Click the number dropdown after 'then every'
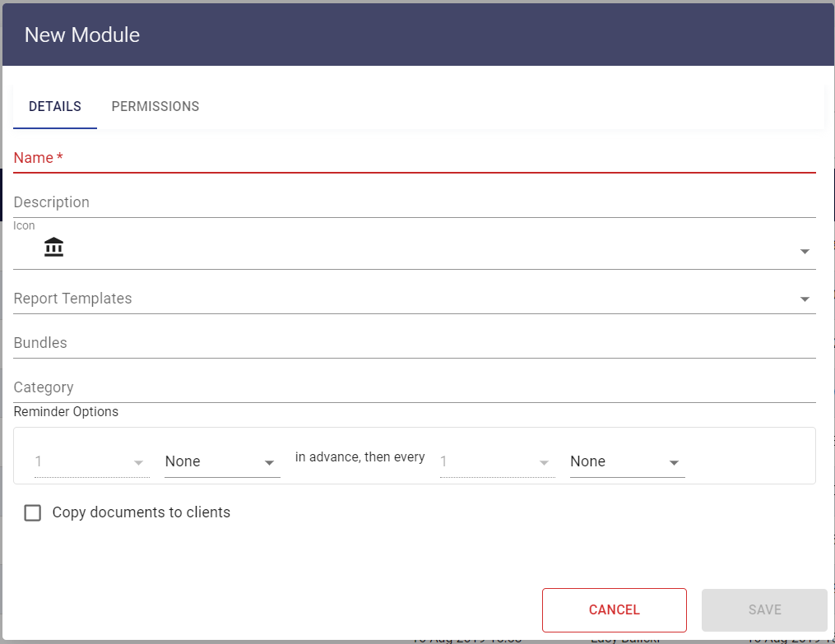835x644 pixels. pyautogui.click(x=495, y=462)
